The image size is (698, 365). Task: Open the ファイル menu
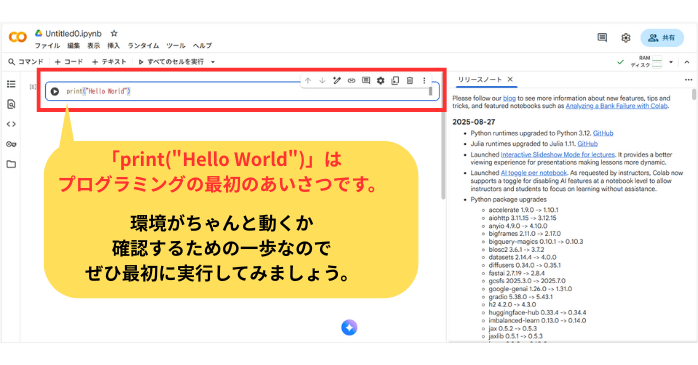coord(47,46)
